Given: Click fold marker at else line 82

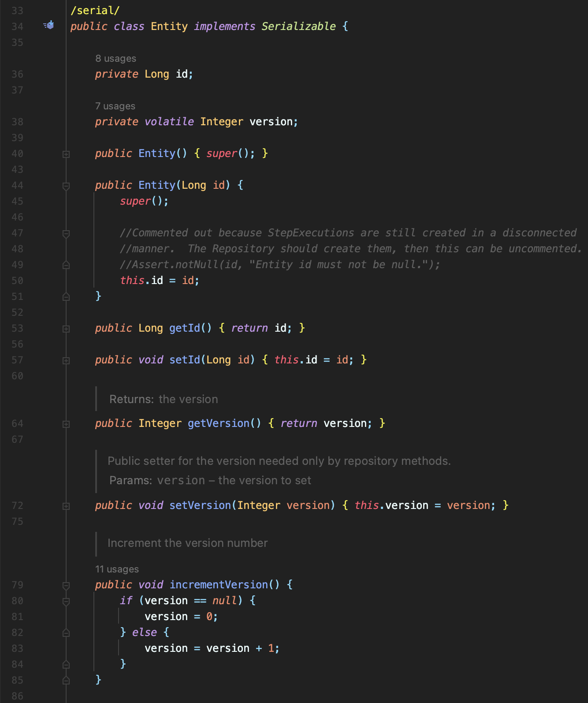Looking at the screenshot, I should click(66, 632).
